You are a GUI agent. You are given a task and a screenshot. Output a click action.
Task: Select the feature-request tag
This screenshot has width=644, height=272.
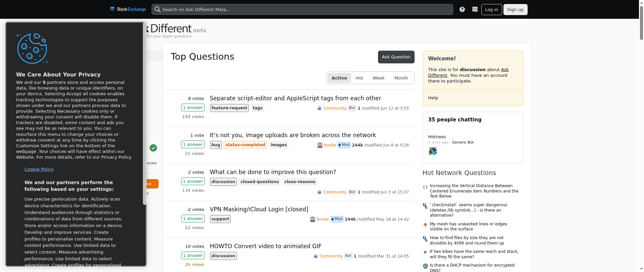click(x=229, y=108)
